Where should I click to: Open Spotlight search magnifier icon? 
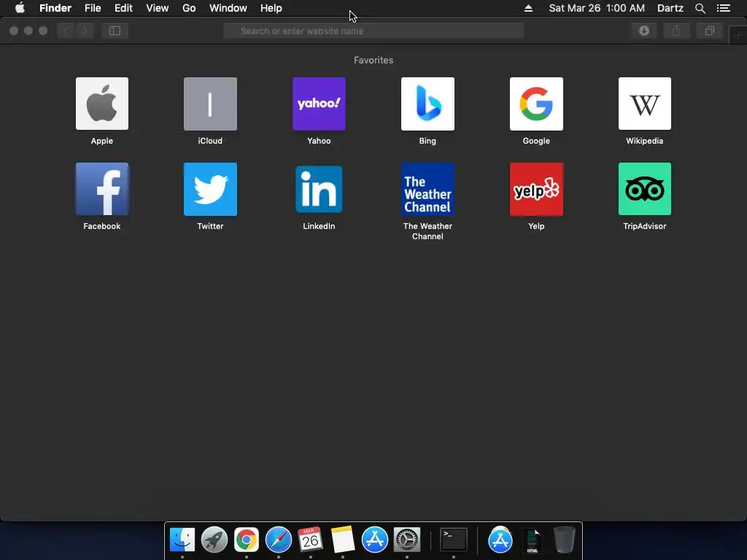(700, 8)
